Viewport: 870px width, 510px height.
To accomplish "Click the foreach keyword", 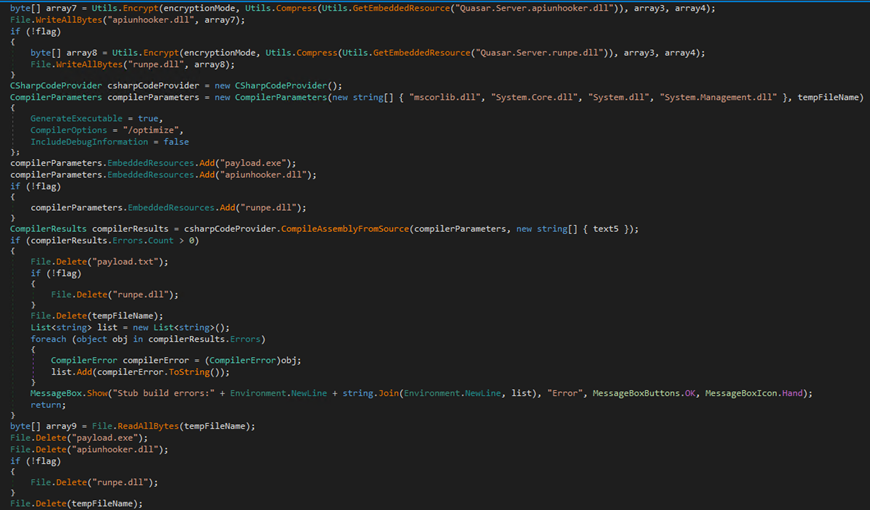I will [50, 338].
